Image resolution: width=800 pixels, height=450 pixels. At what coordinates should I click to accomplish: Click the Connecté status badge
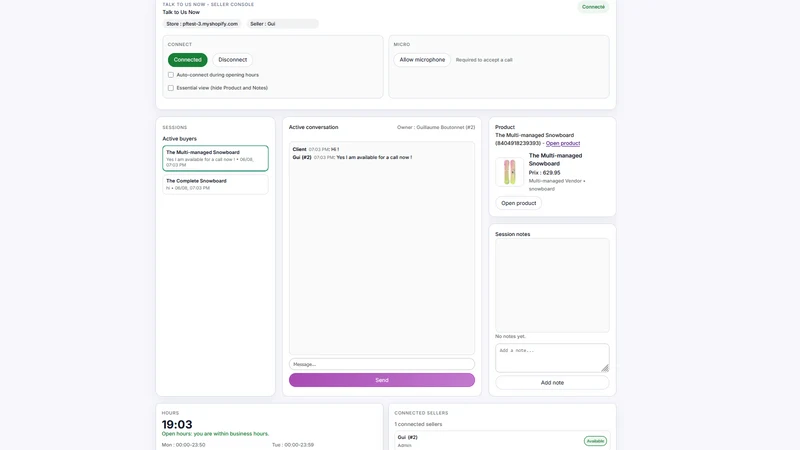(x=593, y=7)
